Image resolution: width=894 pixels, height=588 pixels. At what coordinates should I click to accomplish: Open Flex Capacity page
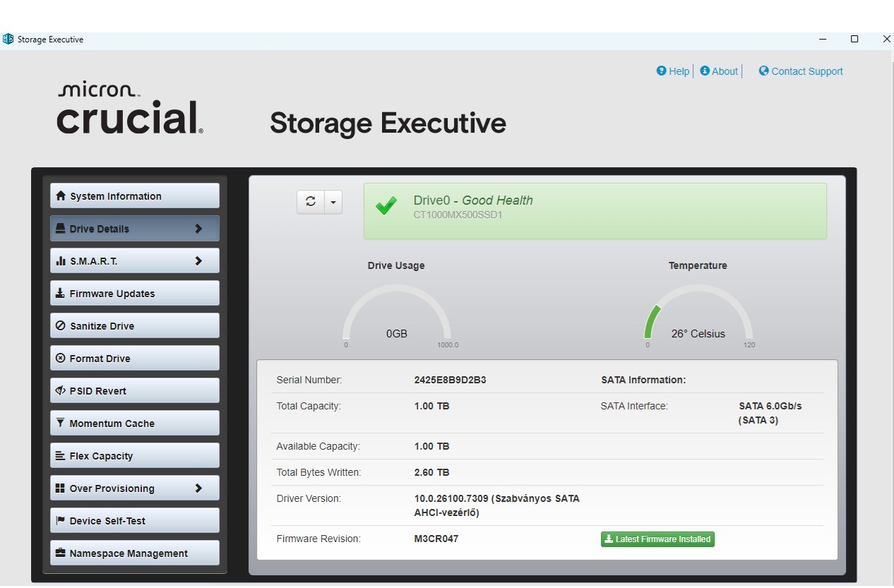tap(135, 456)
